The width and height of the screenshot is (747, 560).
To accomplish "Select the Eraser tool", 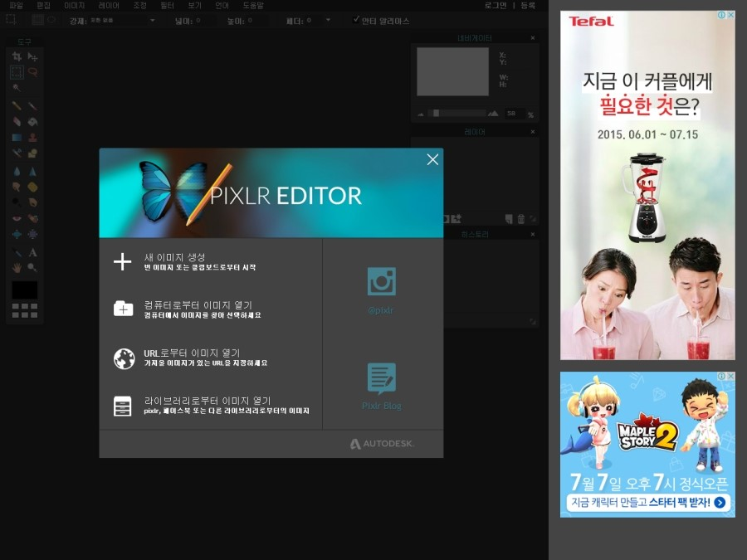I will [17, 122].
